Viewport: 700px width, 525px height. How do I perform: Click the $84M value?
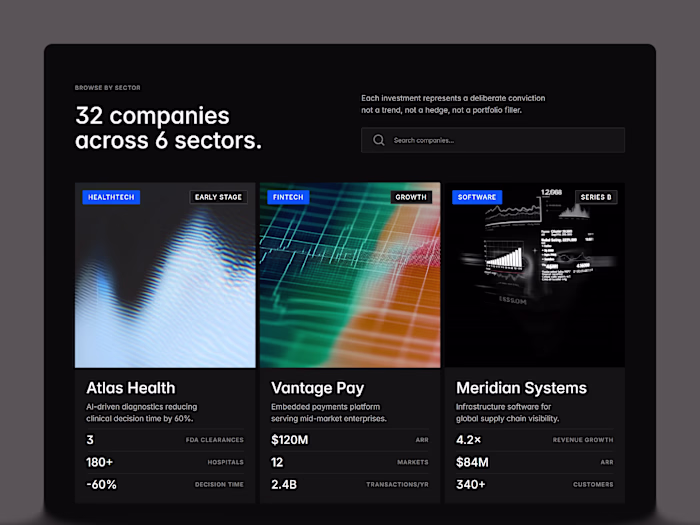click(x=472, y=462)
